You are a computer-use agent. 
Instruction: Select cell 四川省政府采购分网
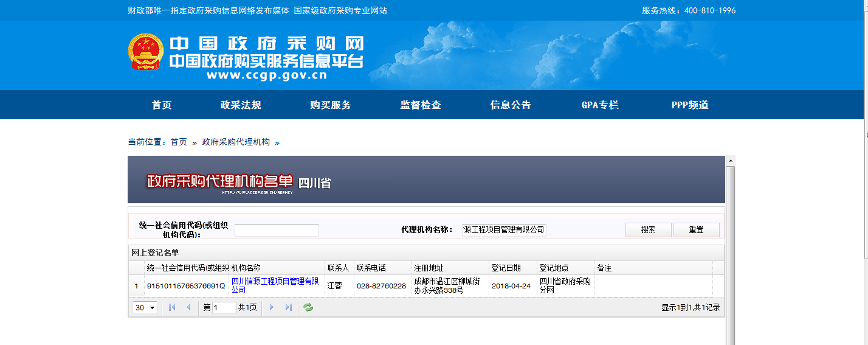(x=566, y=286)
